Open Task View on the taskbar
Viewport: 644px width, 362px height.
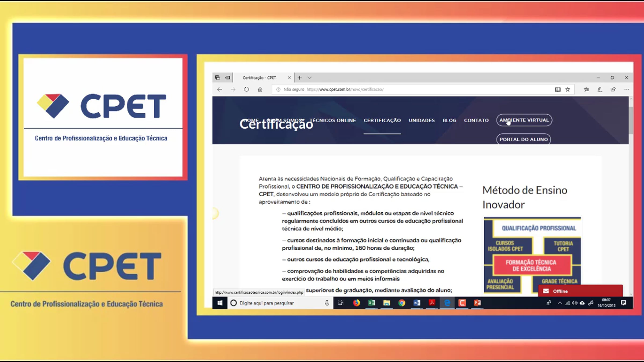341,303
